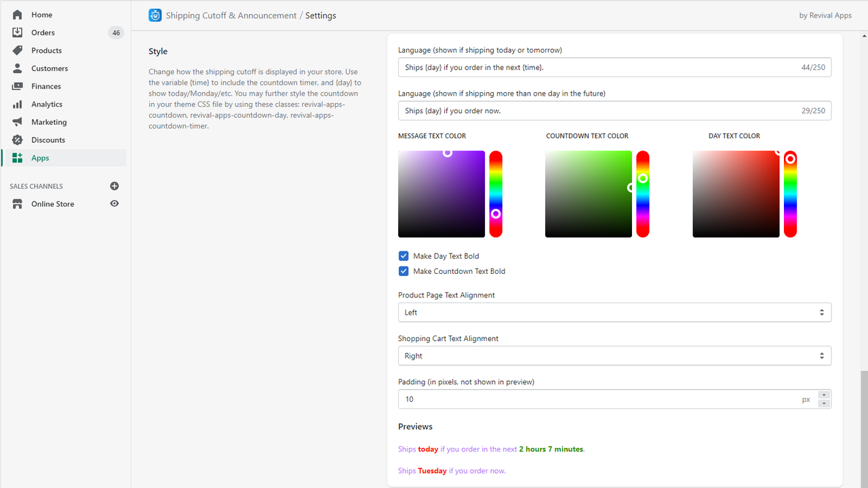The height and width of the screenshot is (488, 868).
Task: Click the Message Text Color hue slider
Action: (496, 194)
